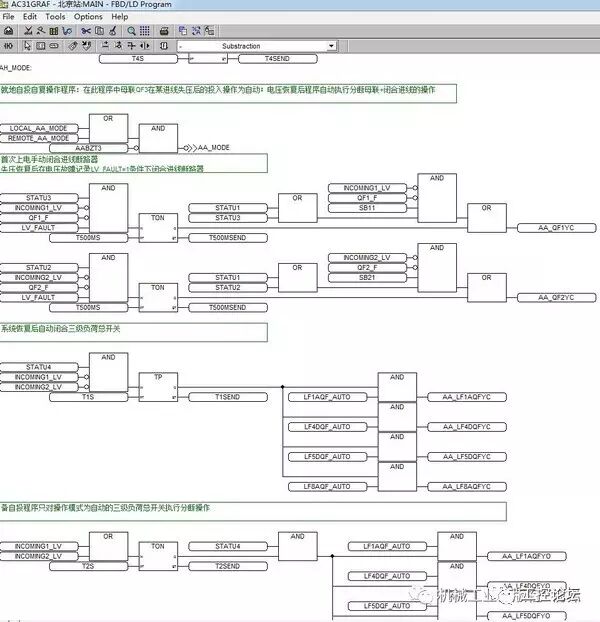Open the Edit menu
Viewport: 600px width, 622px height.
(30, 17)
